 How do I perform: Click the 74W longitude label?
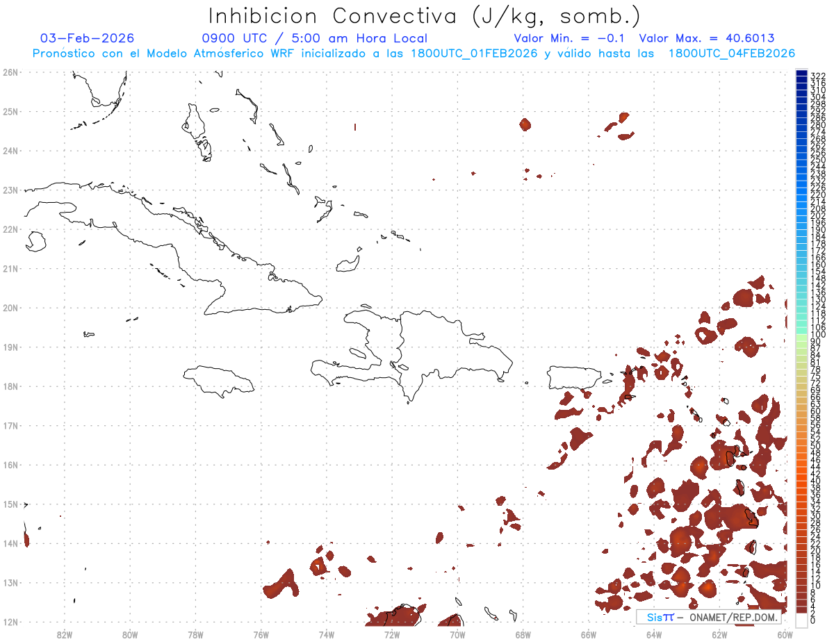coord(327,634)
